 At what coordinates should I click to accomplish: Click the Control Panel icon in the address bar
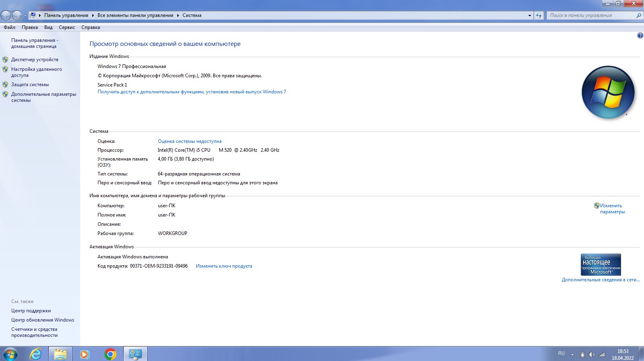point(33,15)
